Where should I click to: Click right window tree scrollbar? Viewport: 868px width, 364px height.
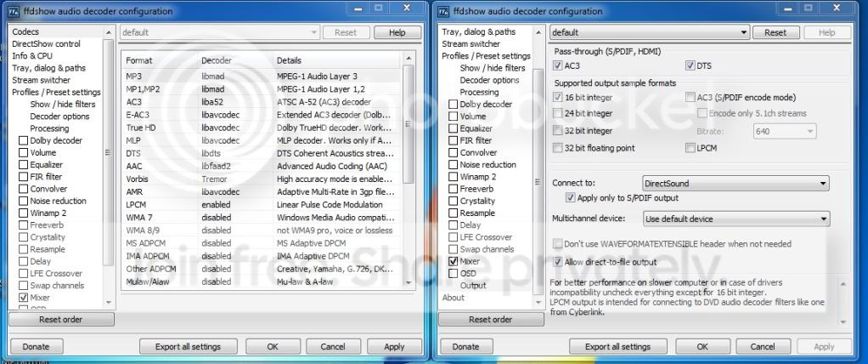[537, 182]
